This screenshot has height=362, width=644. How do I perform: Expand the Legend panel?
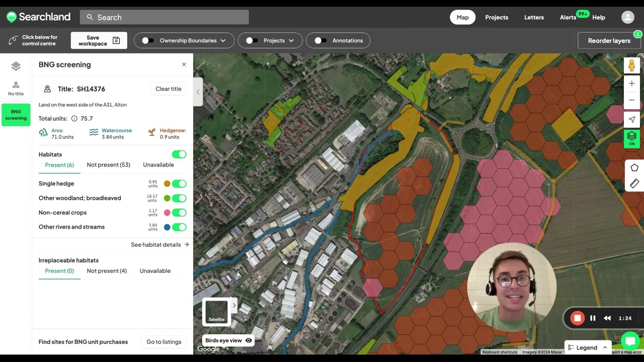[587, 347]
